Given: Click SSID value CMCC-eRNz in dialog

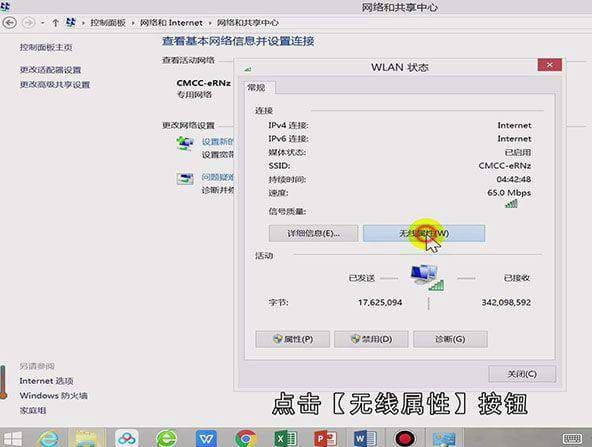Looking at the screenshot, I should (x=505, y=166).
